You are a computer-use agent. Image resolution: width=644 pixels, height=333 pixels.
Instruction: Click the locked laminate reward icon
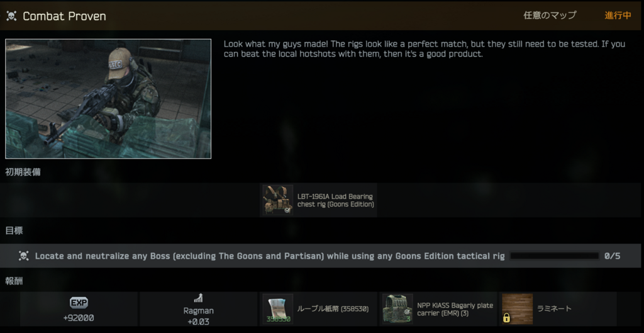click(518, 308)
